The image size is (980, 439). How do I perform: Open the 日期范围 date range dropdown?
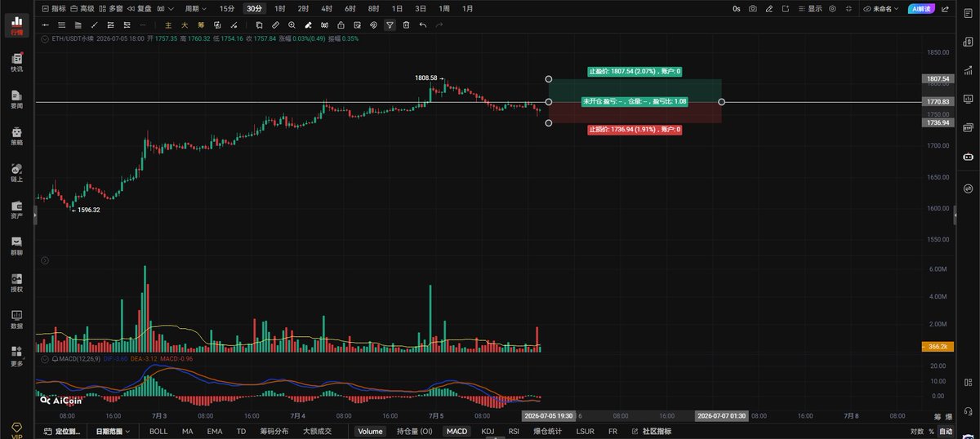(x=113, y=431)
